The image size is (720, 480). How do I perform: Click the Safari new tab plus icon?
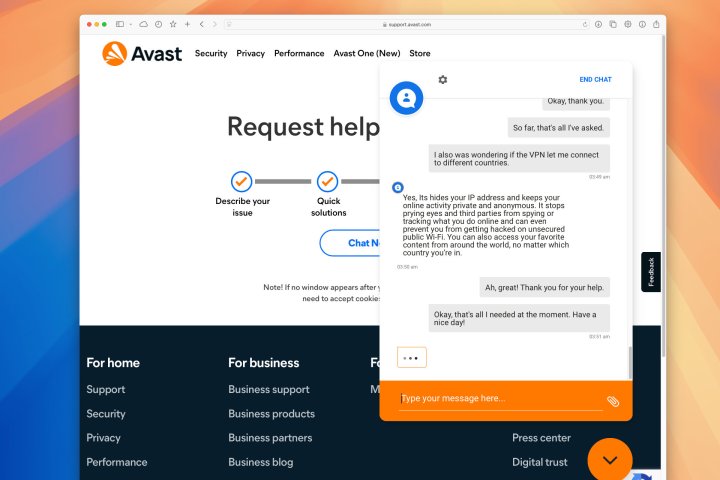187,23
